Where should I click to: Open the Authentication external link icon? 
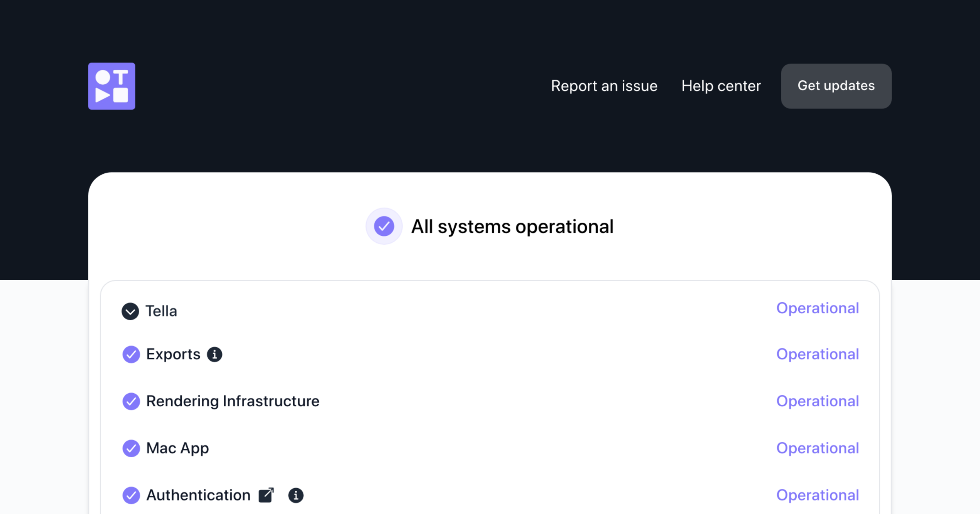(x=266, y=495)
